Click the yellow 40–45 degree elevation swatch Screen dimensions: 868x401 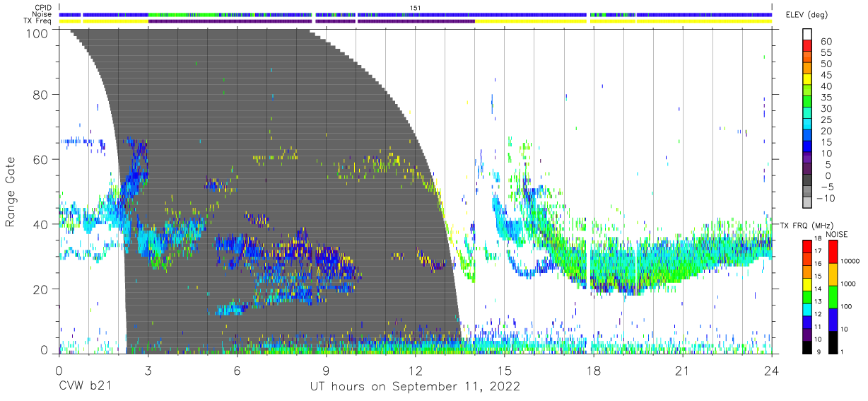coord(807,80)
